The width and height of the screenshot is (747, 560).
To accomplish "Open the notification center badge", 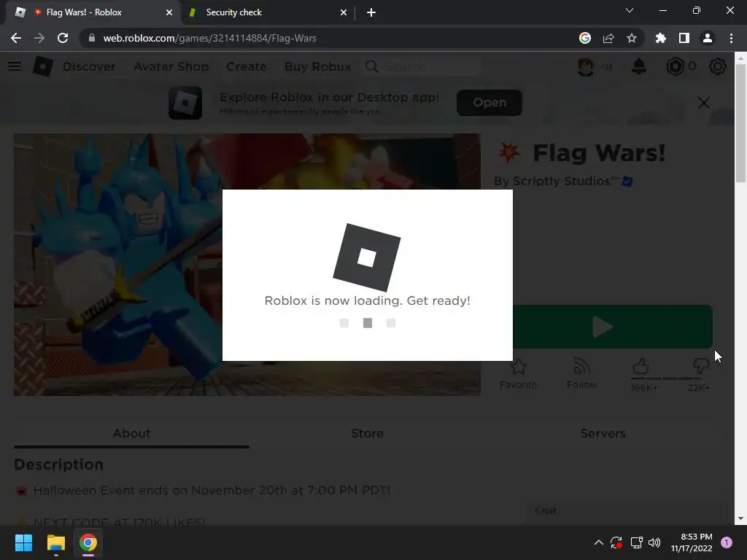I will click(x=727, y=542).
